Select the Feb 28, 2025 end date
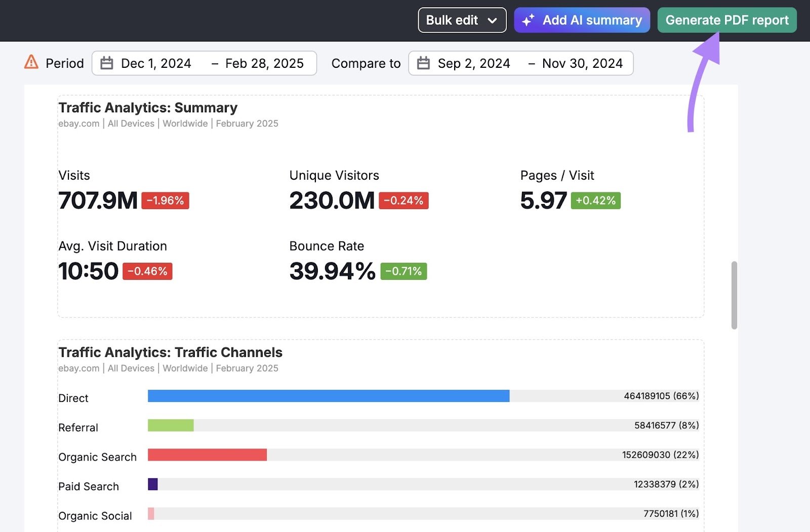Viewport: 810px width, 532px height. click(x=264, y=63)
